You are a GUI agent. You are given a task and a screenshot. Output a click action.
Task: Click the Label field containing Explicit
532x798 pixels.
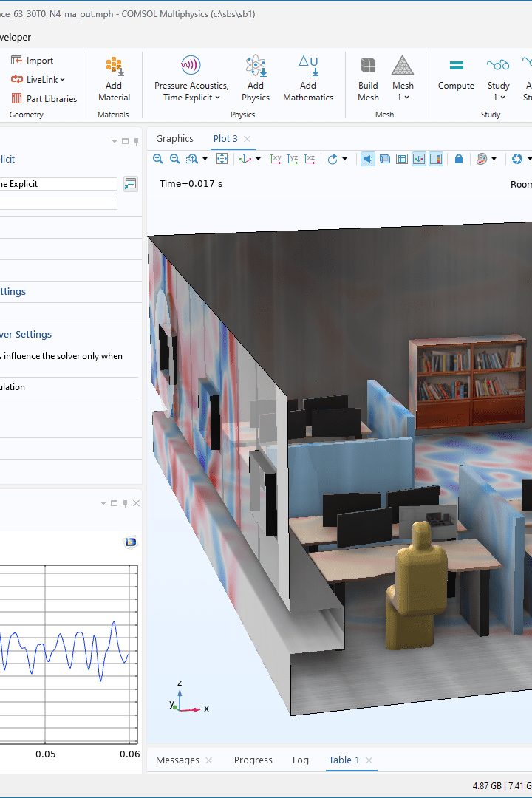point(58,184)
